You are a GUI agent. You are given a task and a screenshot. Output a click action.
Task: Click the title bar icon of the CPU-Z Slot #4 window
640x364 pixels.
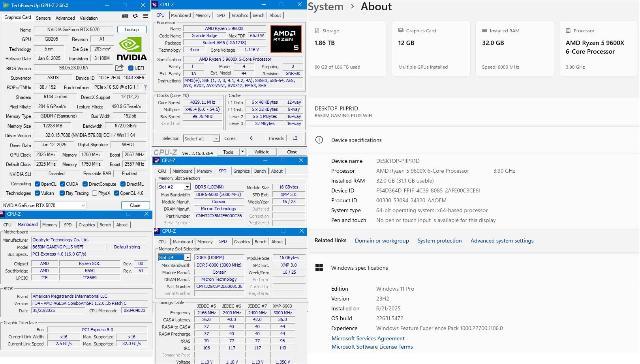click(x=157, y=231)
